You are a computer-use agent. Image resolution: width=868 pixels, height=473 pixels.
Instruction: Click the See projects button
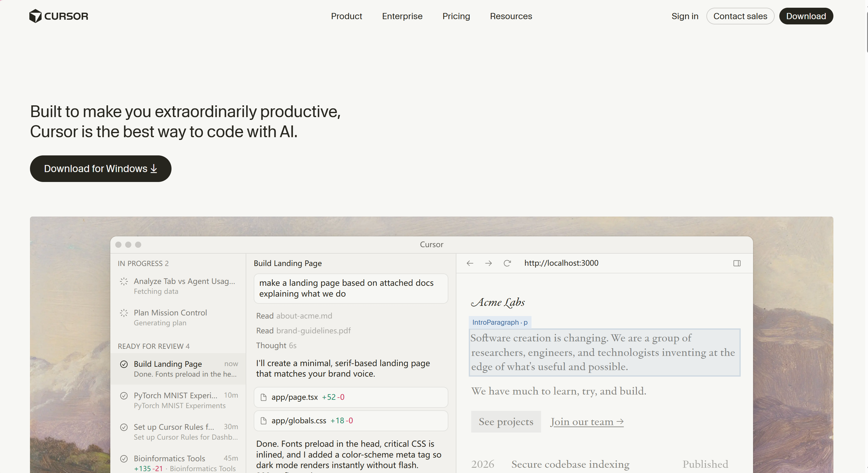pyautogui.click(x=506, y=421)
